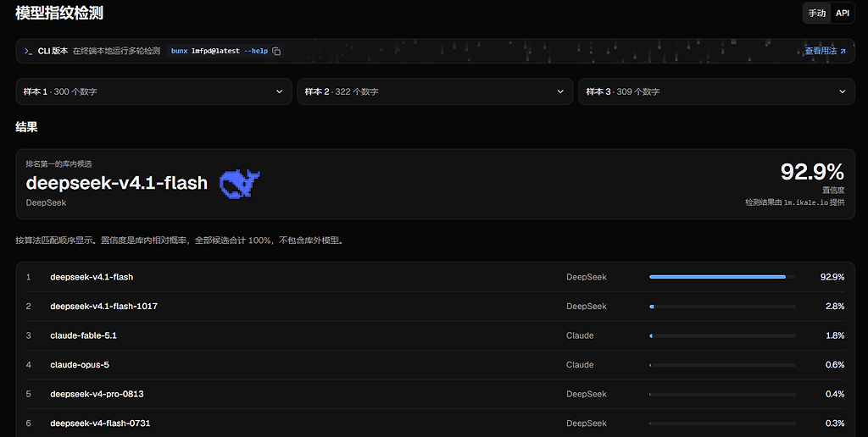Click the CLI 版本 label
Viewport: 868px width, 437px height.
pos(53,51)
